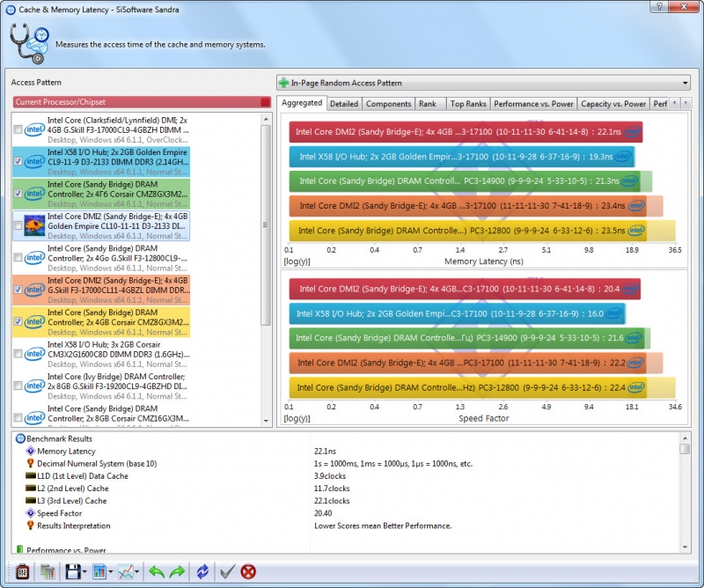
Task: Uncheck the green Sandy Bridge 2x 4Гб Corsair checkbox
Action: coord(18,194)
